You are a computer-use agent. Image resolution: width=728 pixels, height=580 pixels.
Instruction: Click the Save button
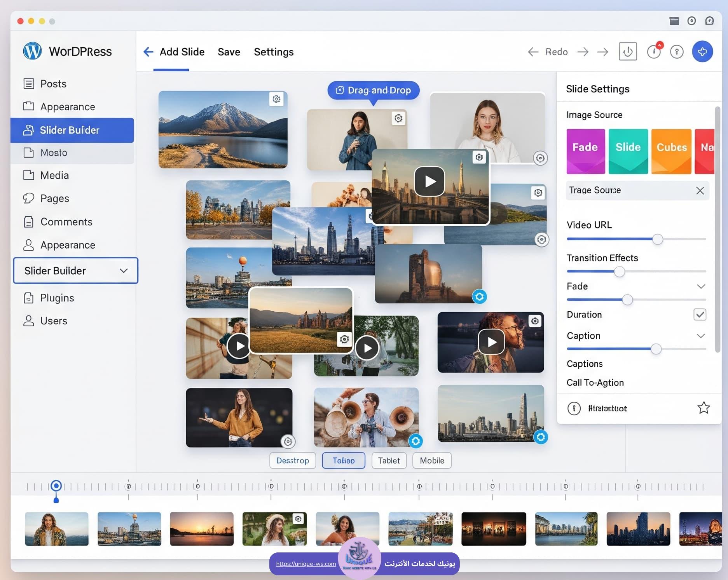coord(229,52)
